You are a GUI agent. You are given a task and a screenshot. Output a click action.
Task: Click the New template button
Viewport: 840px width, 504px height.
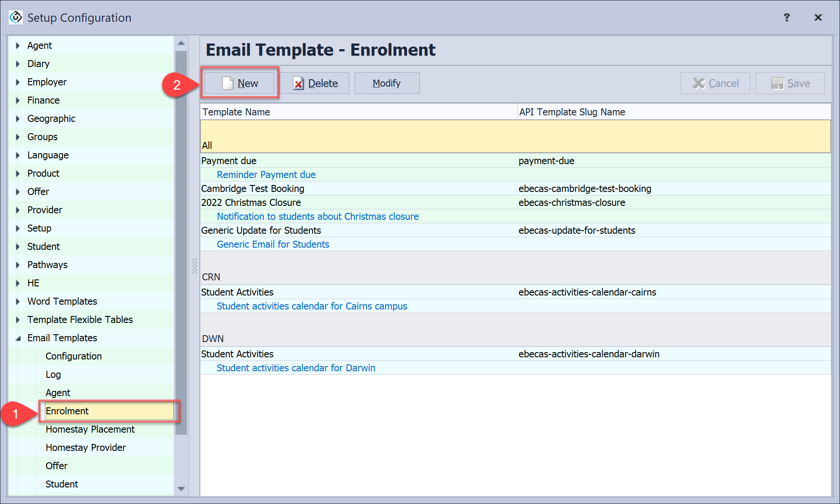[x=240, y=83]
